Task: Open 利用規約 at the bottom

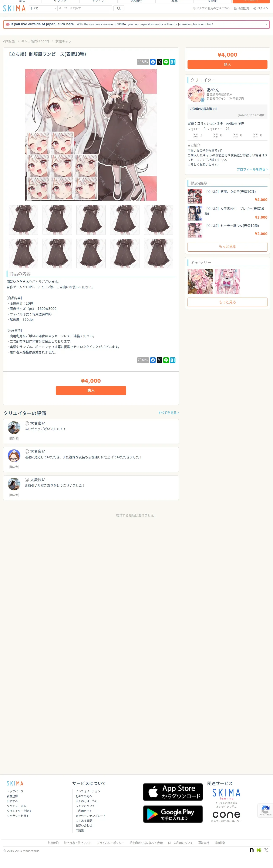Action: click(53, 843)
